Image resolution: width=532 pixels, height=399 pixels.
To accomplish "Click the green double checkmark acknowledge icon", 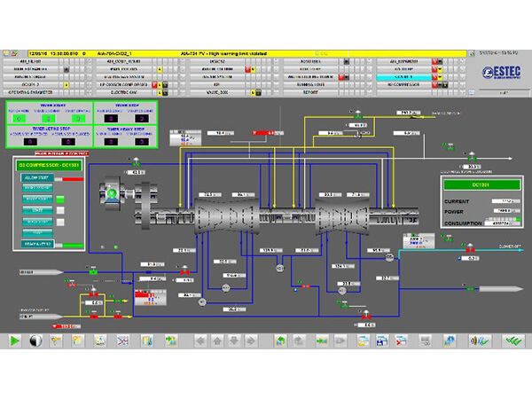I will [512, 340].
